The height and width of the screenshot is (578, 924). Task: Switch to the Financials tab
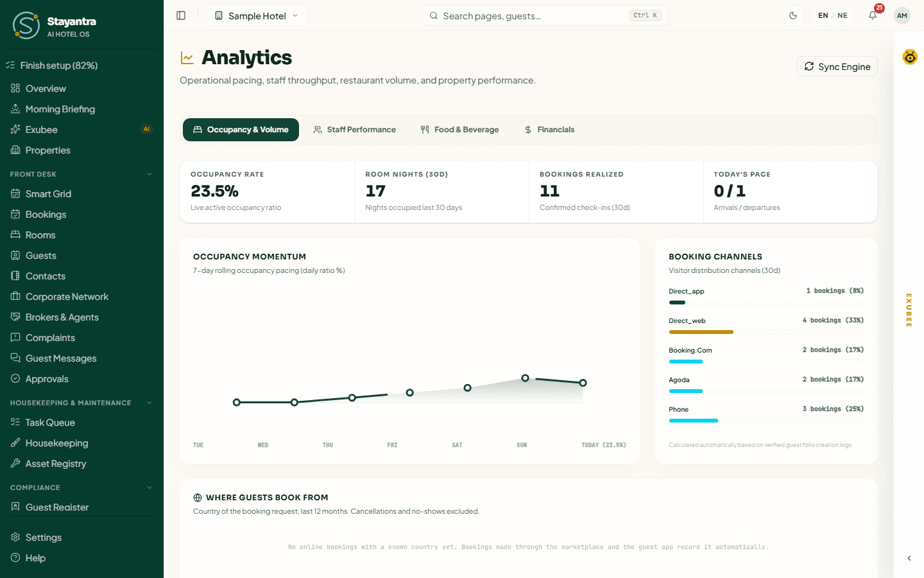tap(549, 130)
